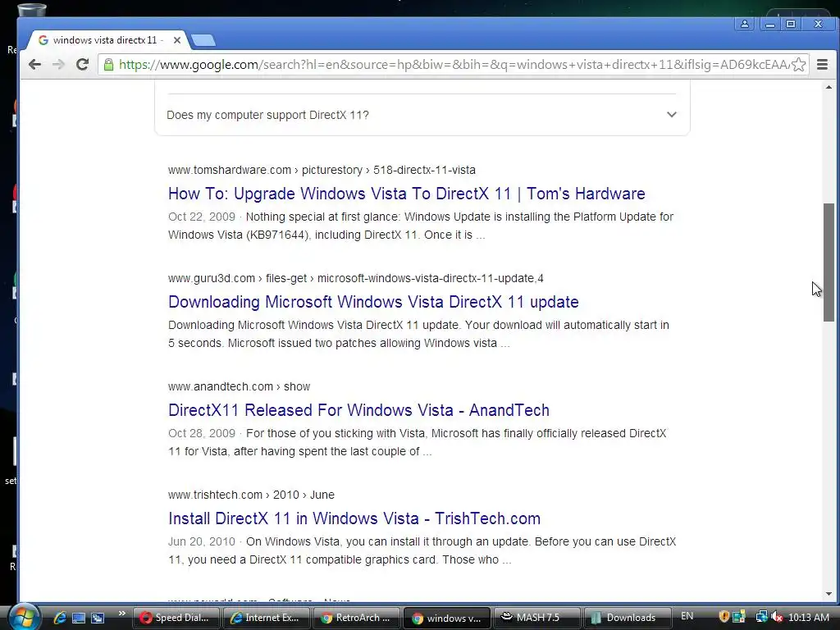This screenshot has width=840, height=630.
Task: Go back using Chrome's back arrow
Action: 34,64
